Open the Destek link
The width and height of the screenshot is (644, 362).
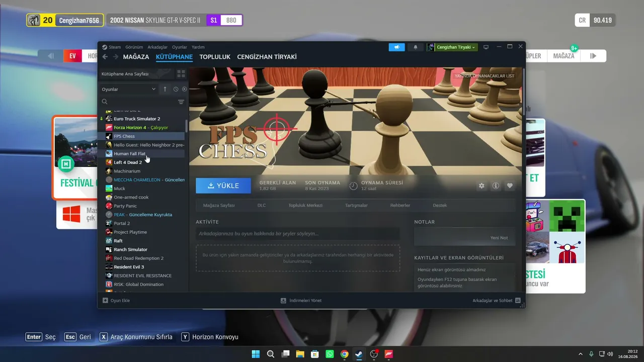(440, 205)
